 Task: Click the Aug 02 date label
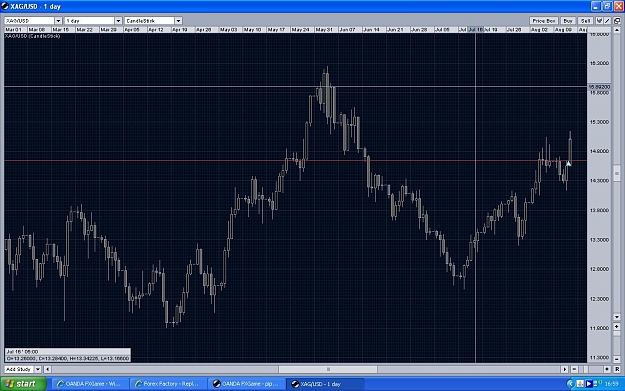pos(539,30)
